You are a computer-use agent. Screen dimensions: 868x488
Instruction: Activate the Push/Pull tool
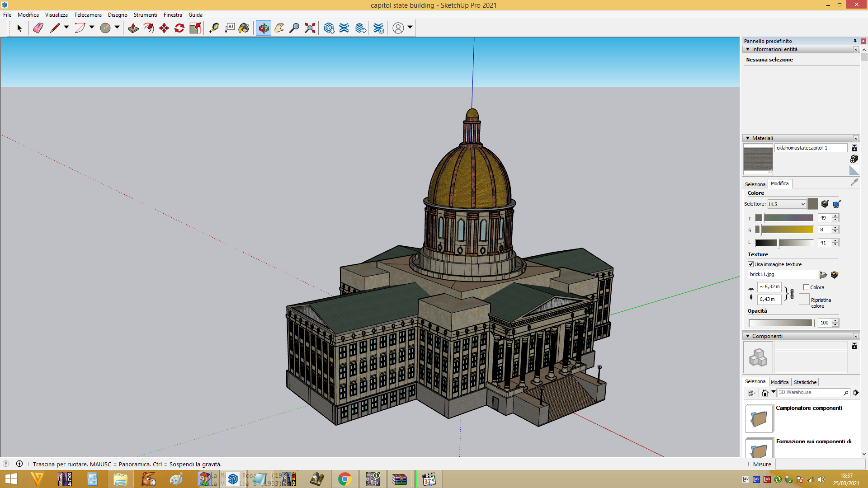133,28
